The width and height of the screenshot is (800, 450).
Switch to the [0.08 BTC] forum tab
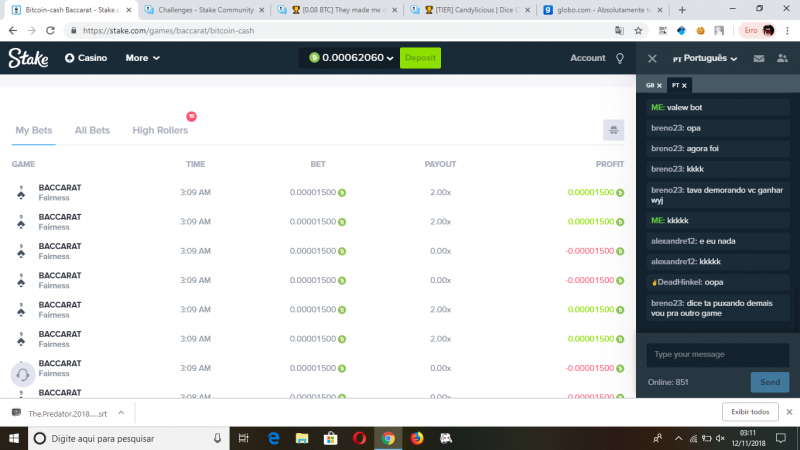pyautogui.click(x=338, y=10)
